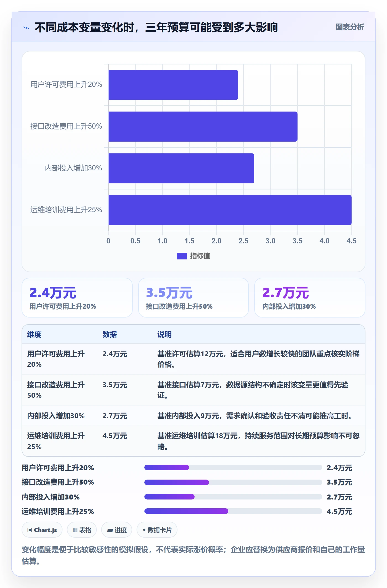Image resolution: width=387 pixels, height=588 pixels.
Task: Click the table cell 3.5万元
Action: click(x=115, y=385)
